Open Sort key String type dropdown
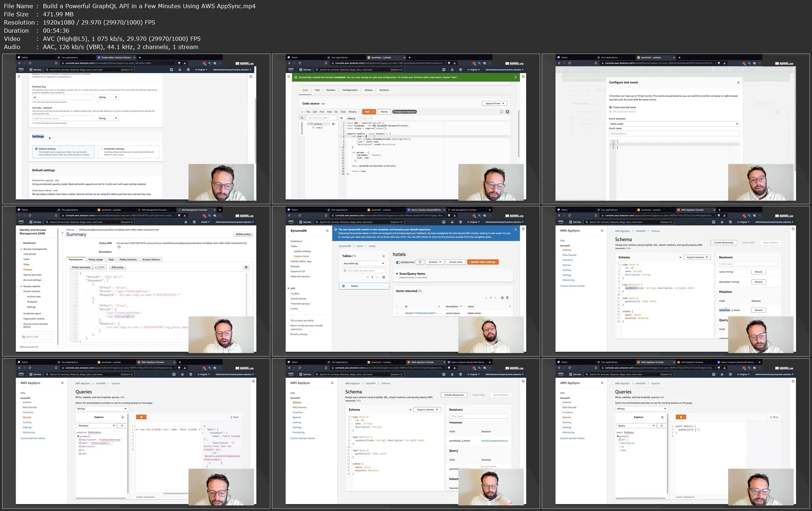Viewport: 812px width, 511px height. coord(108,118)
